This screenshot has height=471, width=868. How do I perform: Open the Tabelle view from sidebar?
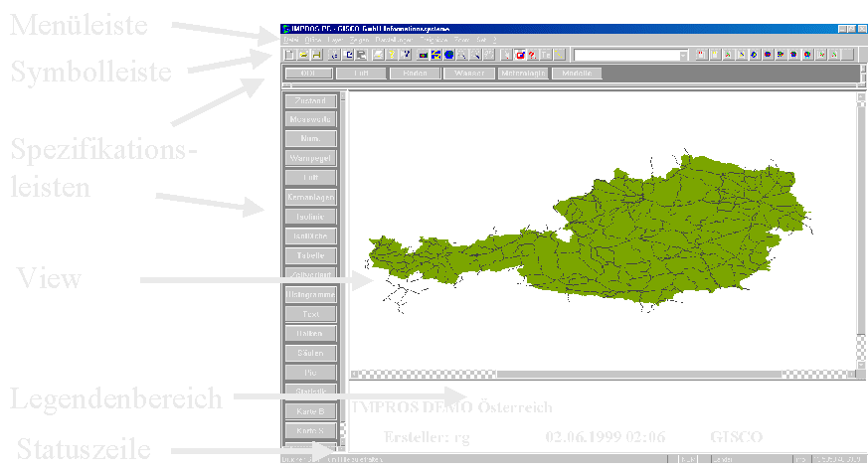tap(311, 255)
